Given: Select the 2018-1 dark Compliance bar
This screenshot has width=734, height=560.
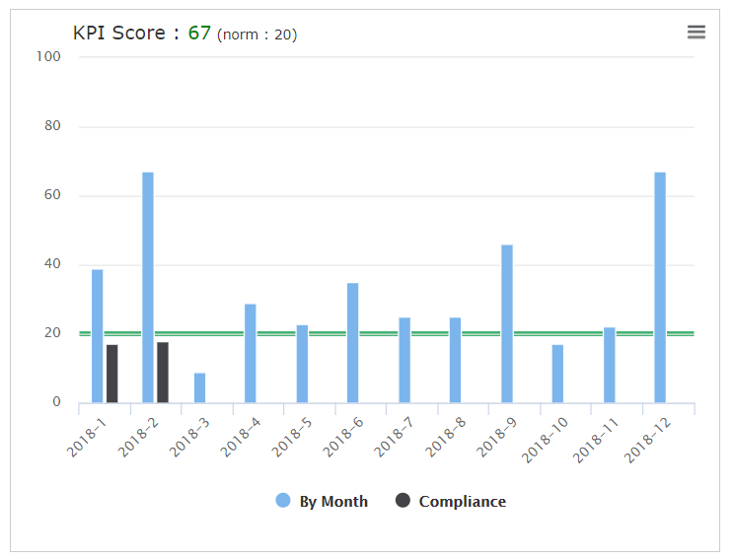Looking at the screenshot, I should tap(112, 374).
